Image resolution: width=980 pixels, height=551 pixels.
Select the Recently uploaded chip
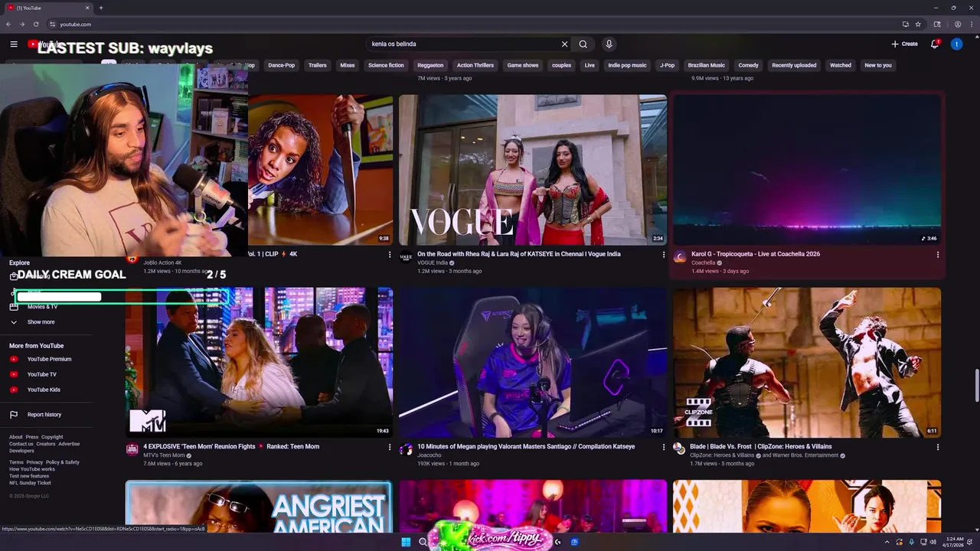tap(794, 65)
